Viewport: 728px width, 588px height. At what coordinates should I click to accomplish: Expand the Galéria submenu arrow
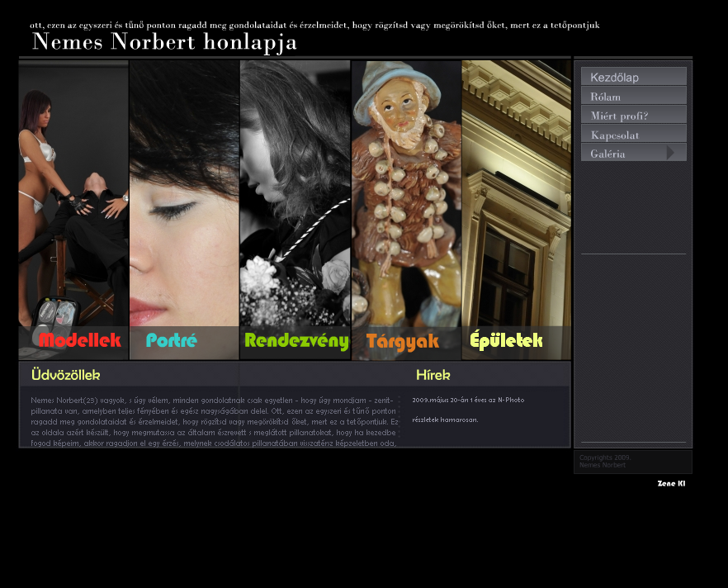[671, 153]
